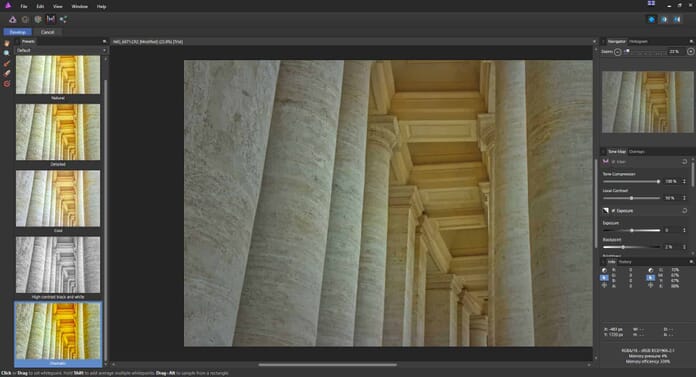Select the Tone Map tab
Image resolution: width=696 pixels, height=377 pixels.
617,152
